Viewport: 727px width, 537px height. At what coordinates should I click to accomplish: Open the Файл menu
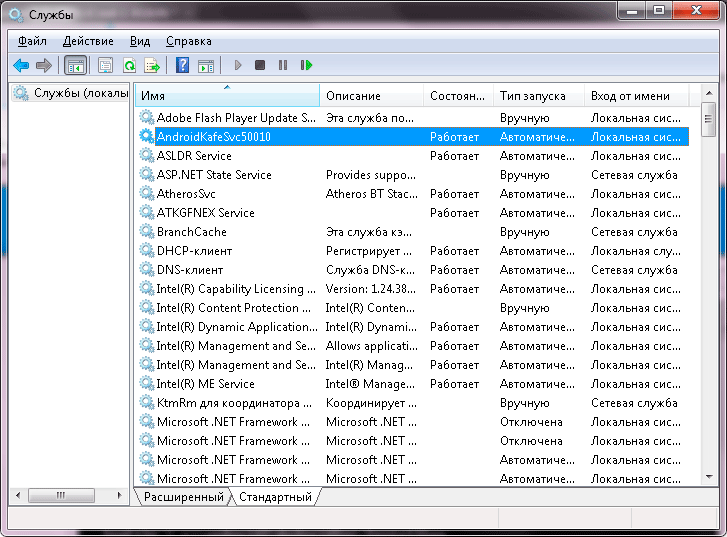point(32,41)
